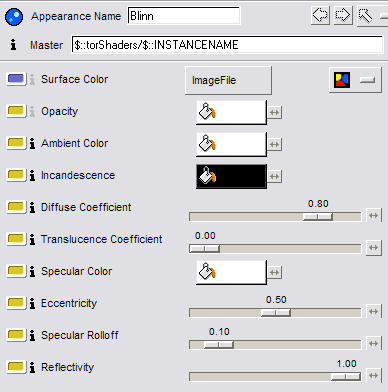Click info icon next to Specular Color

point(32,271)
